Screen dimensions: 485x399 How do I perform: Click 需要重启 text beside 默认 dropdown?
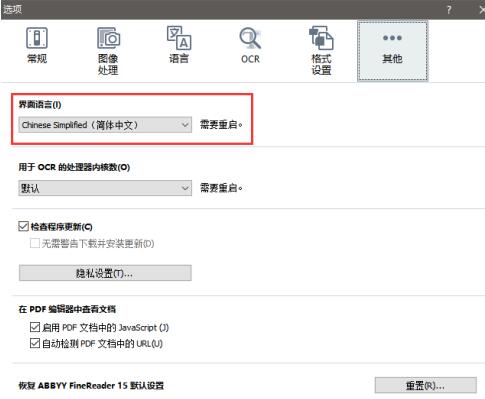pyautogui.click(x=221, y=188)
